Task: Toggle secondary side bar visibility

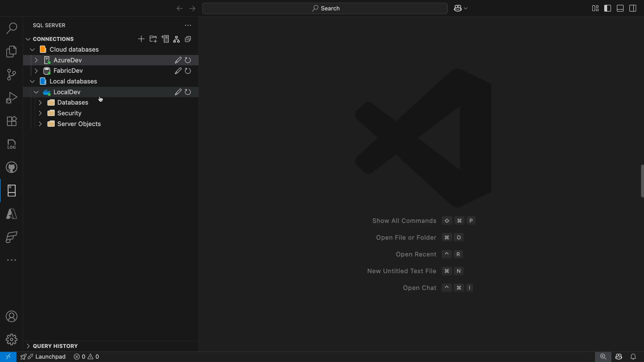Action: click(633, 8)
